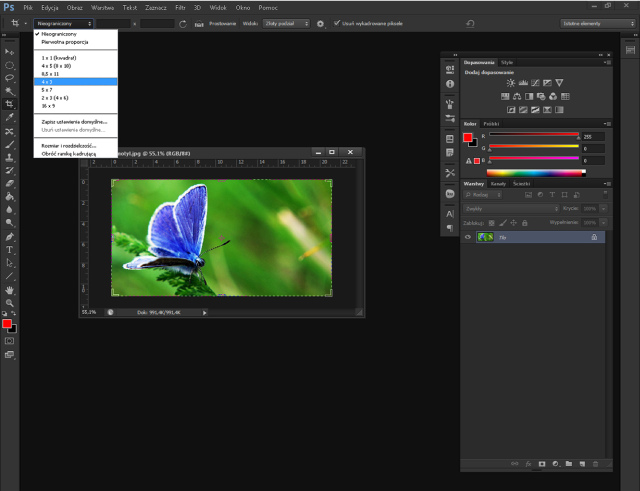The height and width of the screenshot is (491, 640).
Task: Click the reset crop undo arrow icon
Action: 470,24
